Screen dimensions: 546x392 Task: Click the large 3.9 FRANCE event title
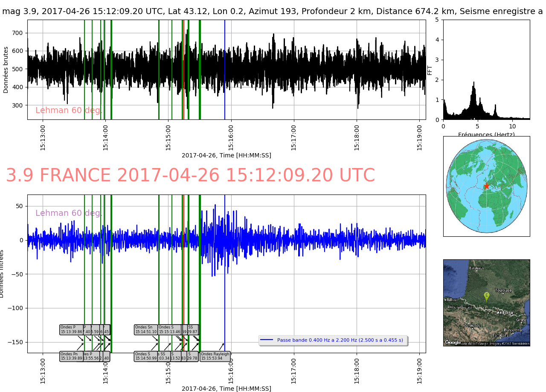click(190, 176)
